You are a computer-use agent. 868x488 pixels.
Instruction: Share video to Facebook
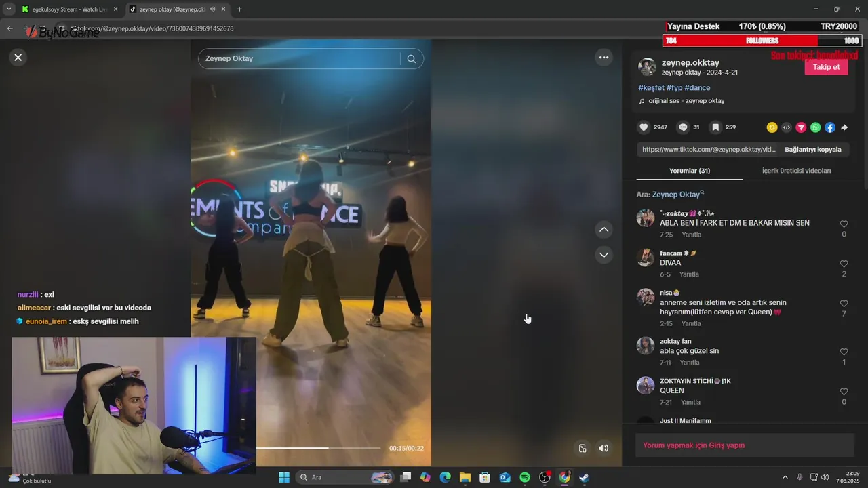point(830,127)
